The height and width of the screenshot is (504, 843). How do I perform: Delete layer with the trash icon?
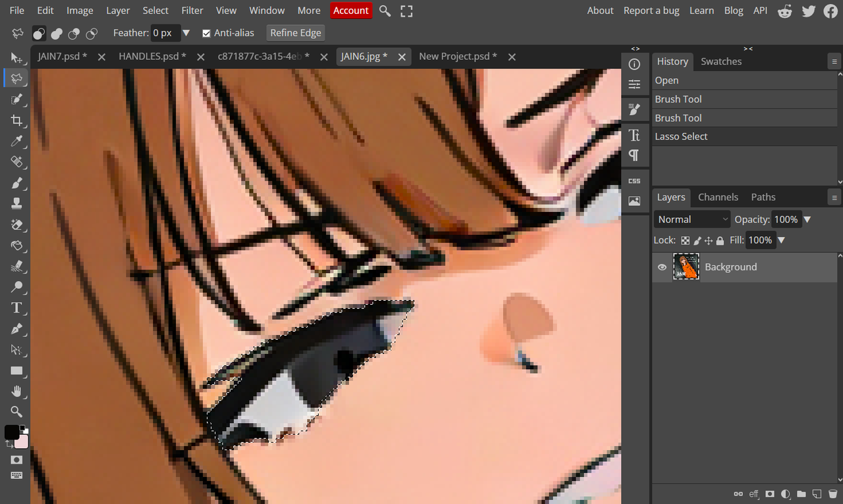832,494
